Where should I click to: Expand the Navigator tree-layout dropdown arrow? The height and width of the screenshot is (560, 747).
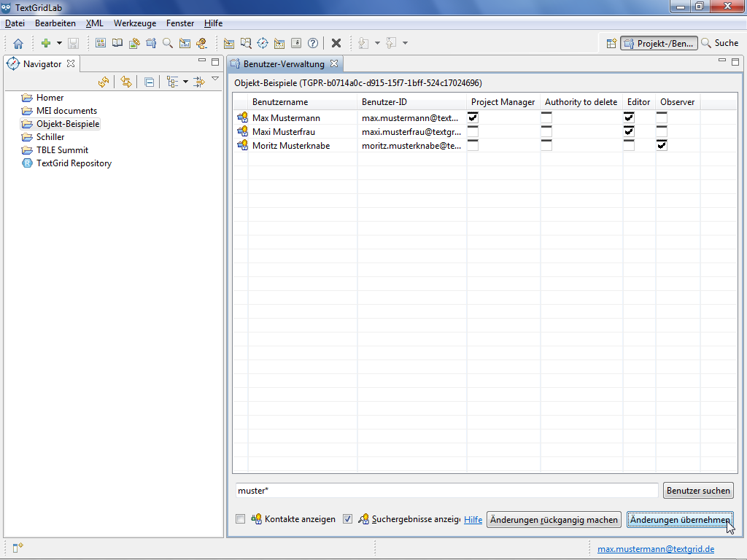pyautogui.click(x=185, y=82)
